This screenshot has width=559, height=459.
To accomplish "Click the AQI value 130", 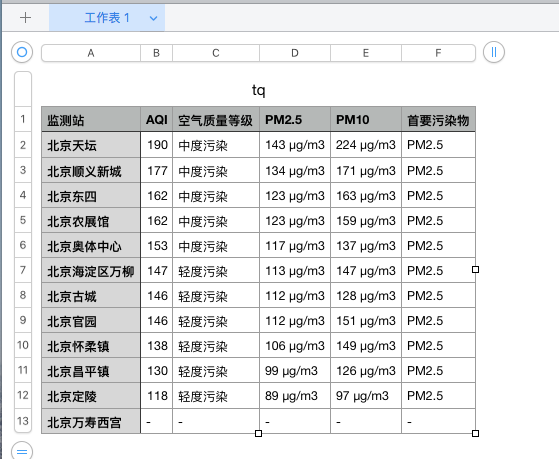I will tap(157, 370).
